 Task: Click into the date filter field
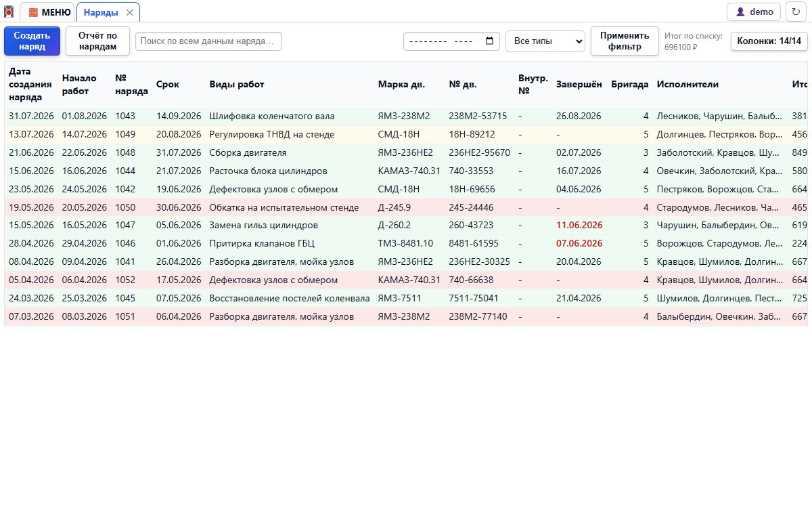pyautogui.click(x=452, y=41)
